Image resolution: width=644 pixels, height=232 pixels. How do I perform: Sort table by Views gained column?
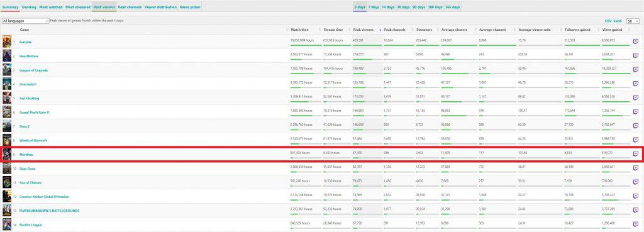612,30
